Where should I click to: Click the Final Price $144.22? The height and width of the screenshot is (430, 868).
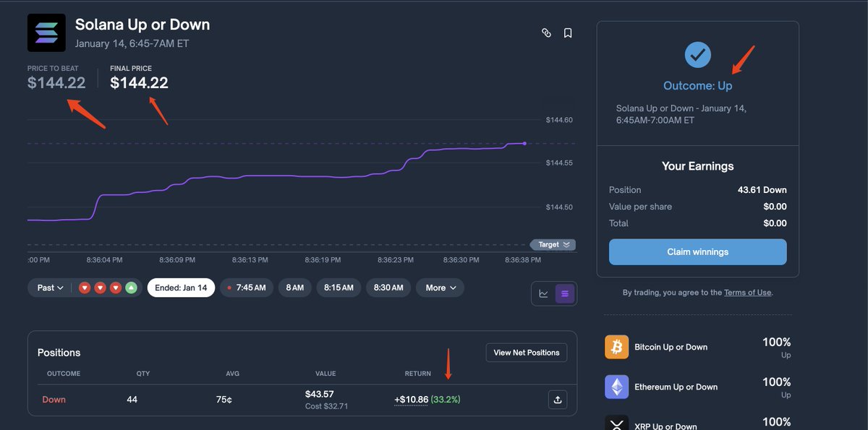[139, 83]
